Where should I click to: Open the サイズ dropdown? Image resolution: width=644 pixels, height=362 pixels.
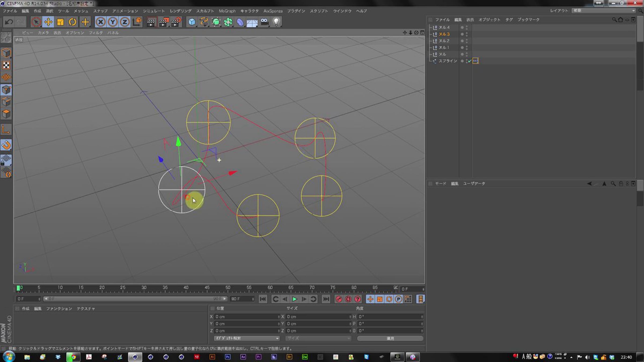(x=318, y=338)
